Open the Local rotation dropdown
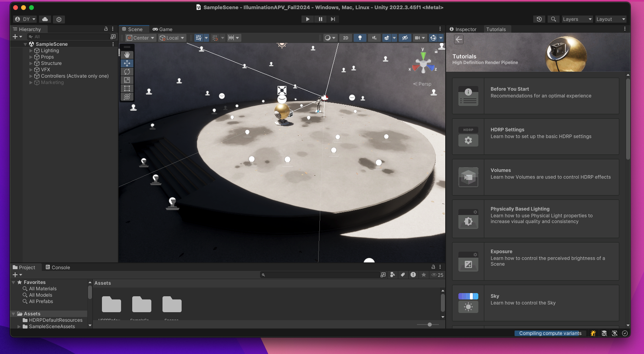The height and width of the screenshot is (354, 644). [x=172, y=38]
